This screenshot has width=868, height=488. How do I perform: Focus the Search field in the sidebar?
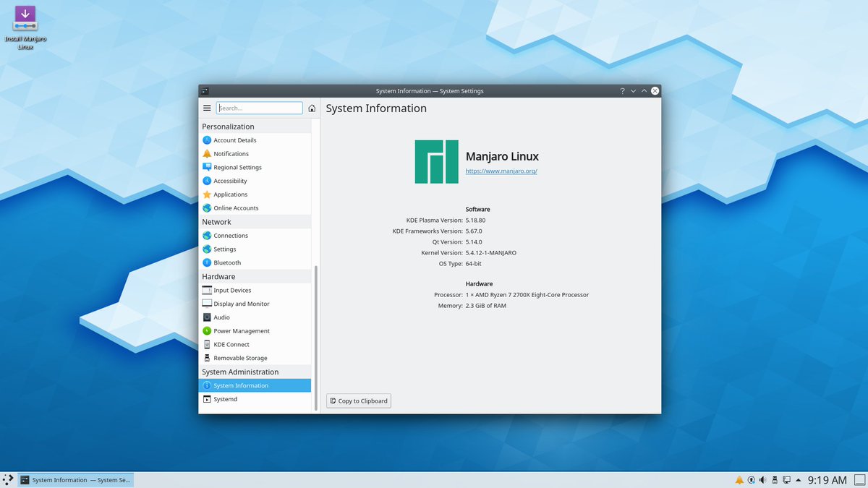coord(260,108)
